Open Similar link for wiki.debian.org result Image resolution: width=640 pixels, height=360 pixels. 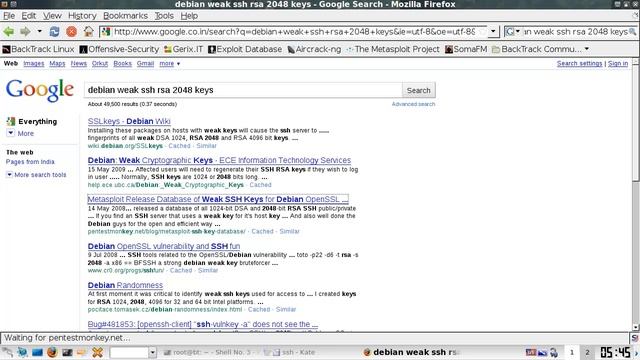click(x=207, y=146)
